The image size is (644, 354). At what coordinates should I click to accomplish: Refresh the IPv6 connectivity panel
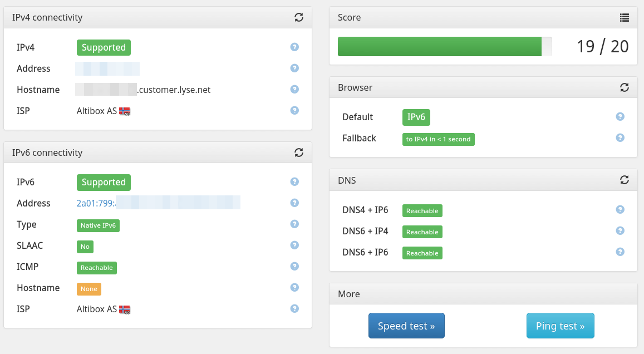coord(299,153)
